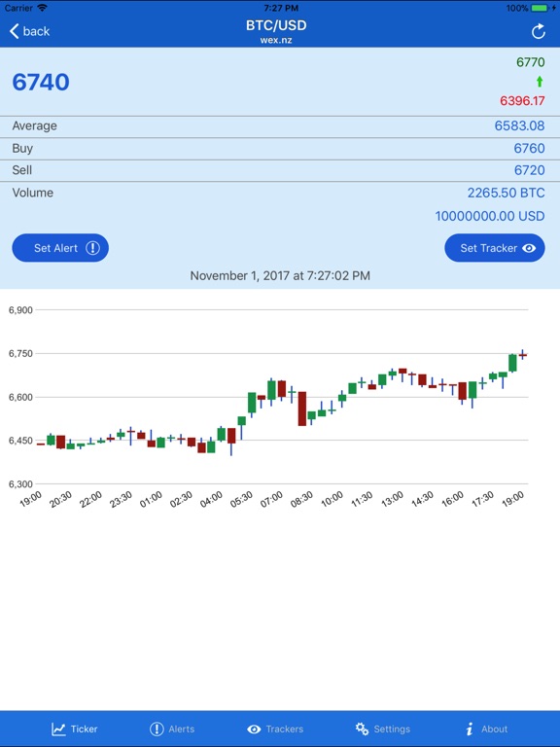Select the Average price row
560x747 pixels.
[280, 126]
